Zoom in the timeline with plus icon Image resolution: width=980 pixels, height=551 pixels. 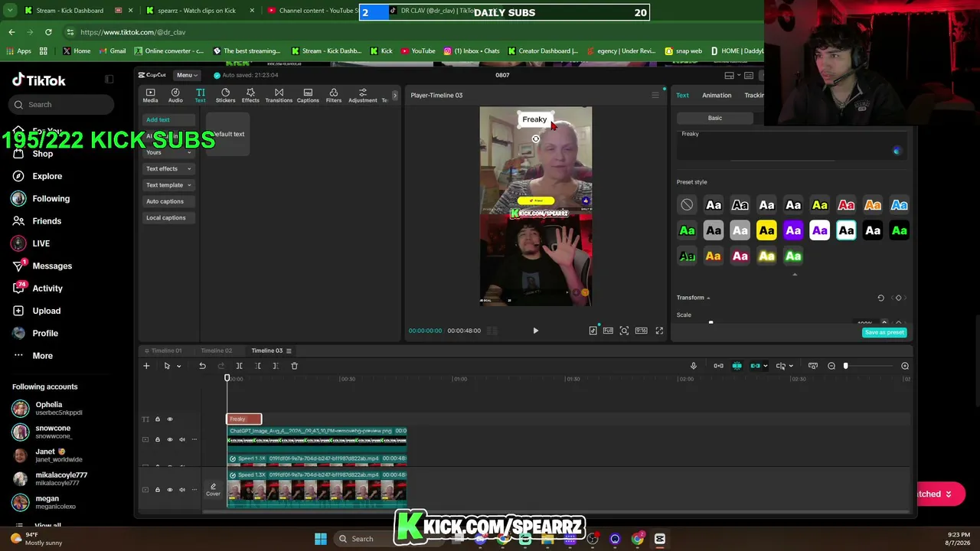coord(905,366)
